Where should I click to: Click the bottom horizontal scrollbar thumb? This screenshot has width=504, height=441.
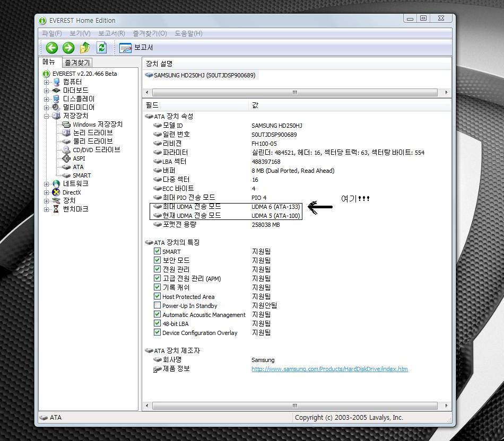coord(295,405)
